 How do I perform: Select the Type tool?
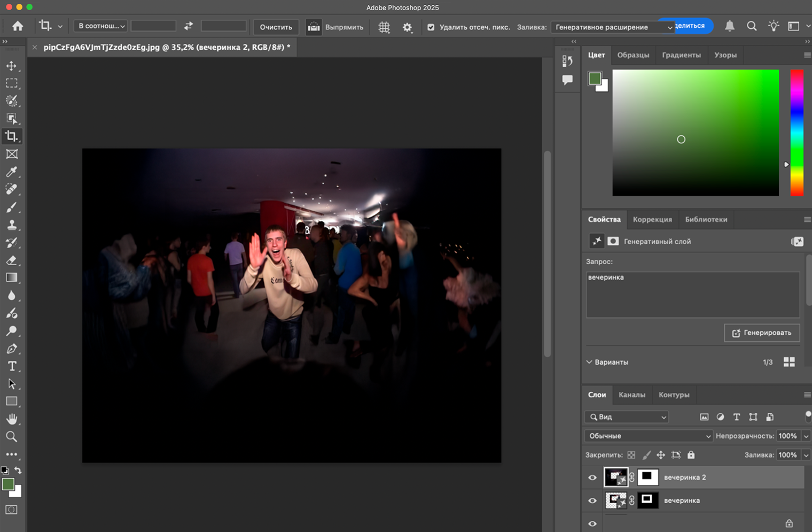[x=11, y=366]
